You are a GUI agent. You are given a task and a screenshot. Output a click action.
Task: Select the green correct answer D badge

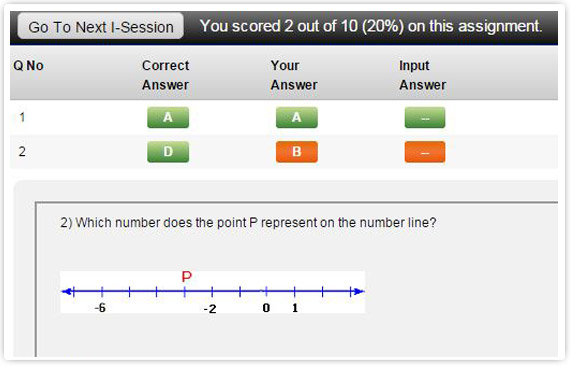(168, 152)
